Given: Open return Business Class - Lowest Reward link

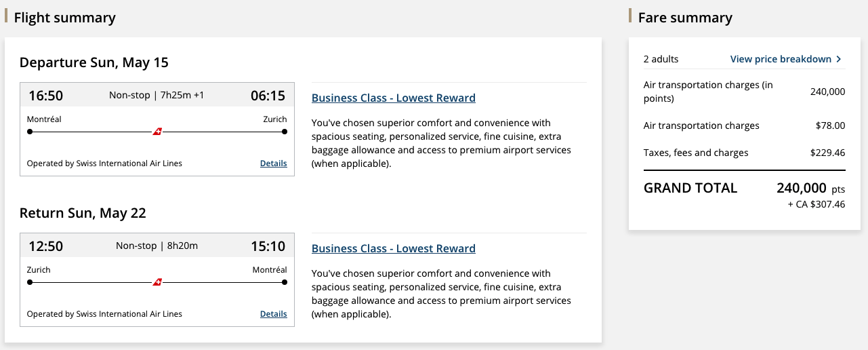Looking at the screenshot, I should click(x=393, y=248).
